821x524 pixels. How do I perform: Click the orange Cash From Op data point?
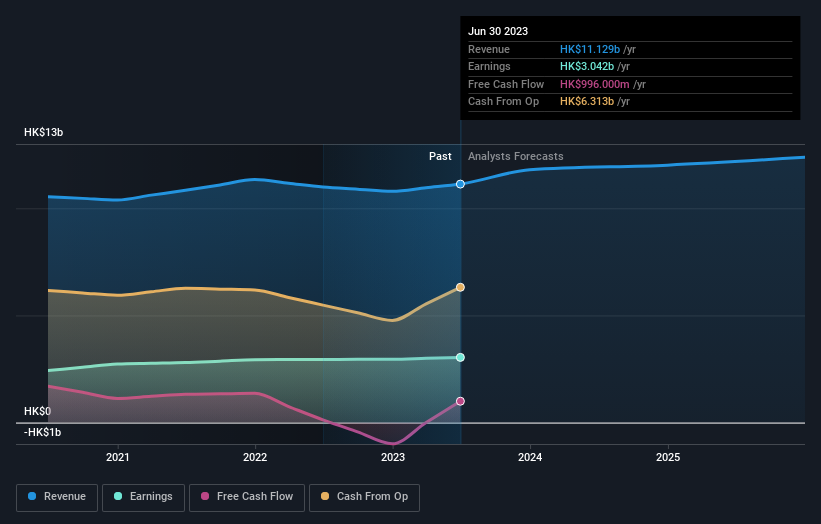coord(460,287)
